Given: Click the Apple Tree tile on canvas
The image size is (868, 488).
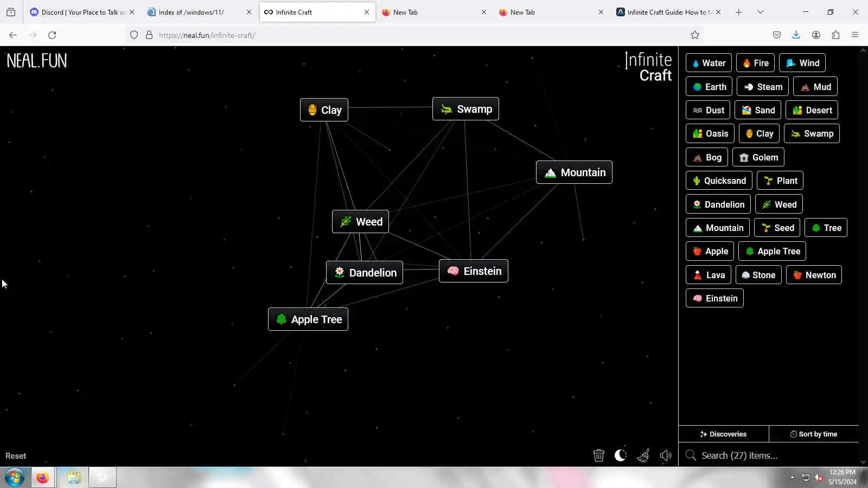Looking at the screenshot, I should coord(308,319).
